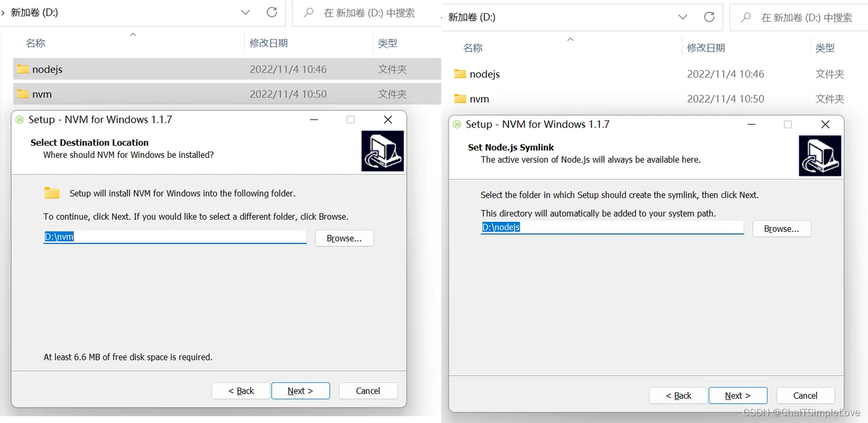Select nvm folder name in left Explorer

pyautogui.click(x=42, y=94)
